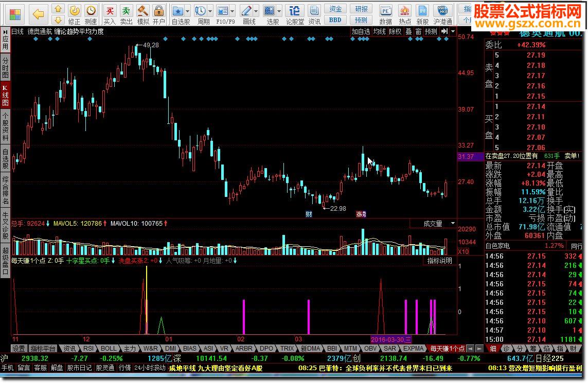Click the 资金 capital button
The height and width of the screenshot is (383, 588).
pyautogui.click(x=335, y=9)
